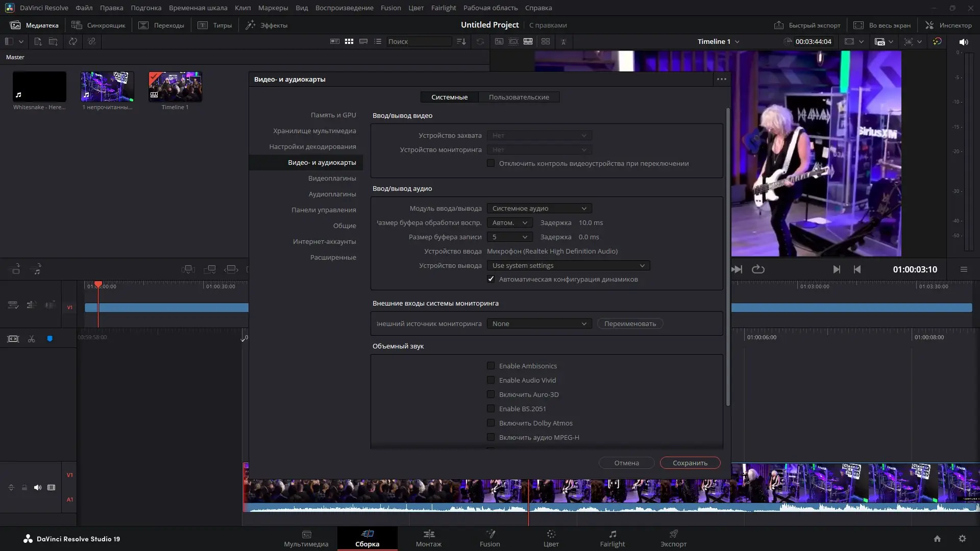
Task: Open the Воспроизведение menu
Action: (x=344, y=8)
